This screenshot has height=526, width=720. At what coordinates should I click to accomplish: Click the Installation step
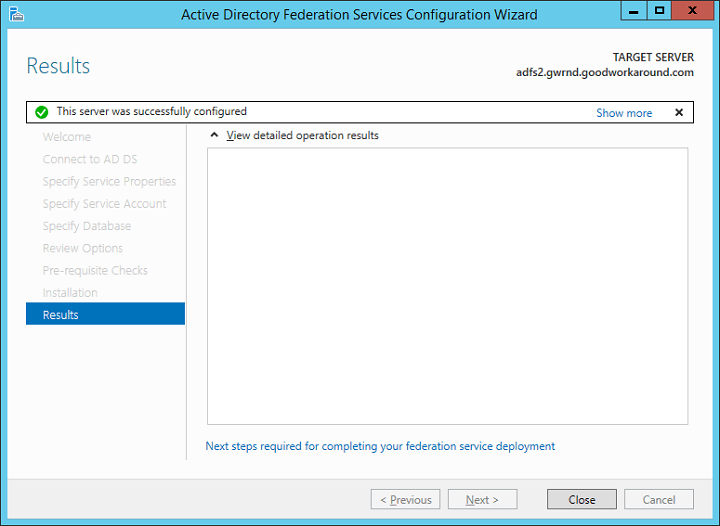tap(70, 293)
